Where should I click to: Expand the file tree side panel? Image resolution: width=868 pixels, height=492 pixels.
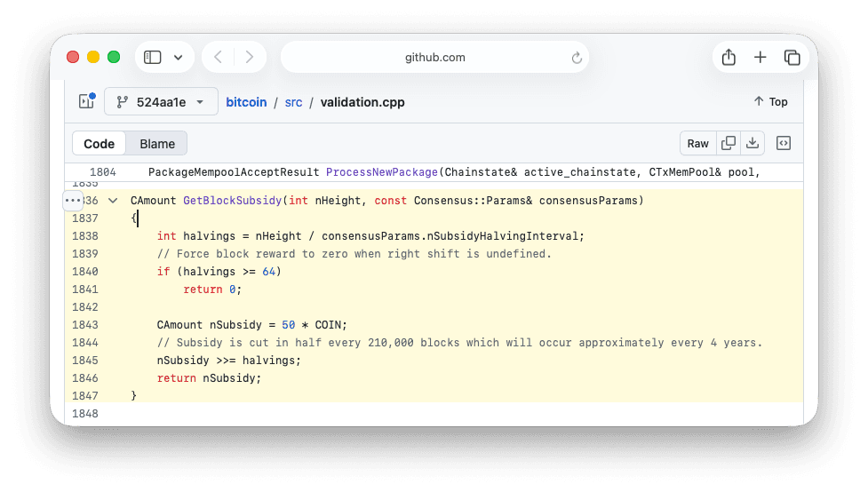86,101
